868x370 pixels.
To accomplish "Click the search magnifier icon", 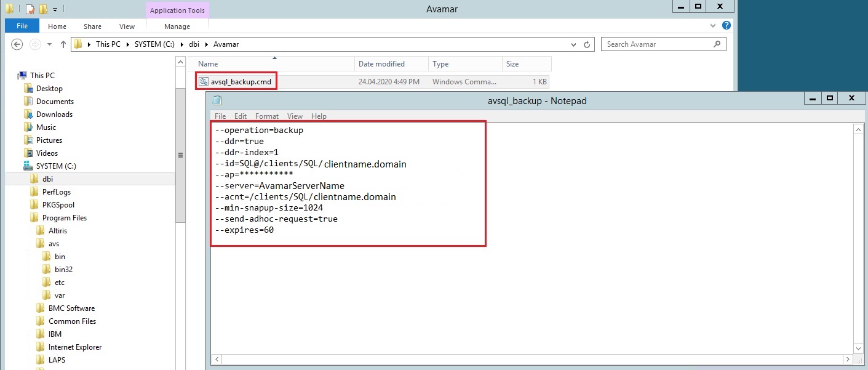I will click(717, 44).
